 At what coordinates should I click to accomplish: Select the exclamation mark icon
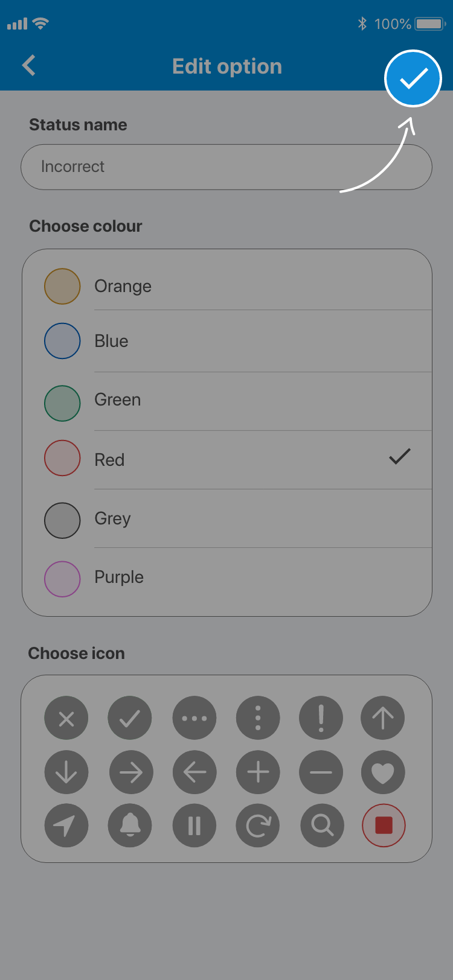point(321,718)
